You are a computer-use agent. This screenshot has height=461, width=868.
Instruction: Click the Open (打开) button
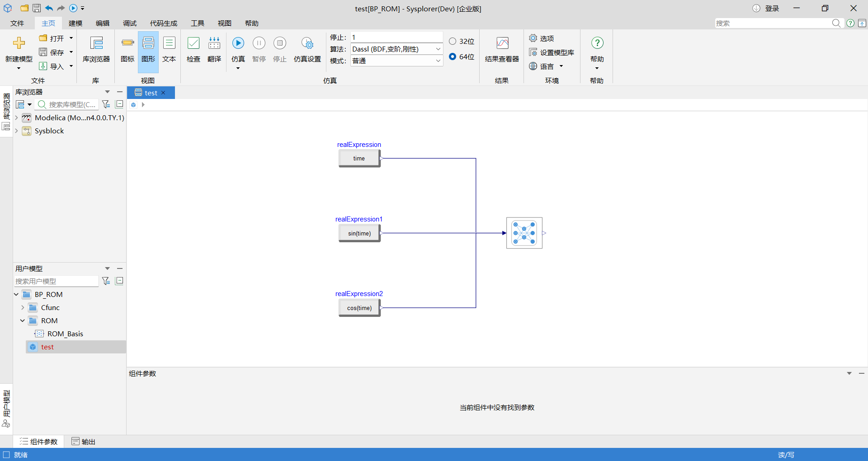pyautogui.click(x=52, y=38)
